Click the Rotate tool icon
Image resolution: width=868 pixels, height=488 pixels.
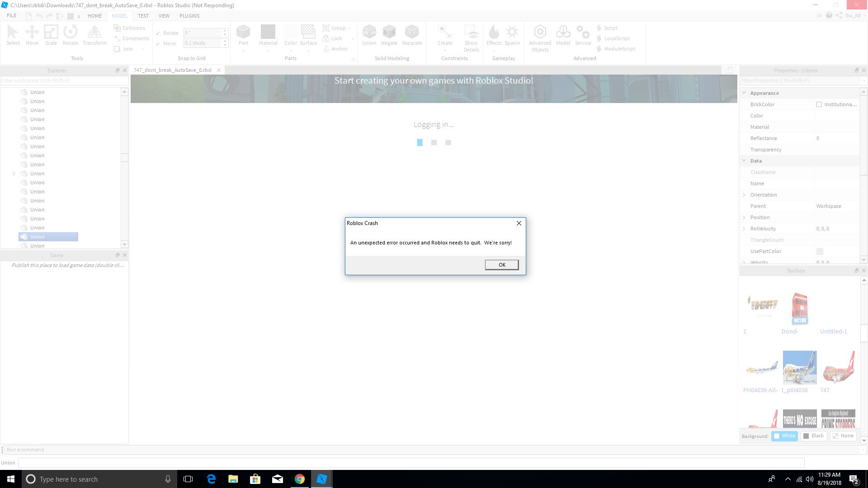70,32
